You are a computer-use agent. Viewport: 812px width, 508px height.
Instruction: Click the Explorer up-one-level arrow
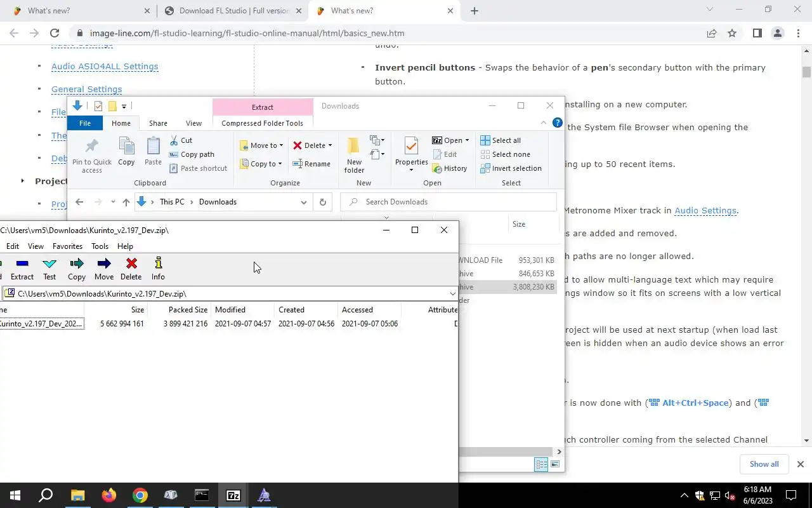(x=126, y=202)
